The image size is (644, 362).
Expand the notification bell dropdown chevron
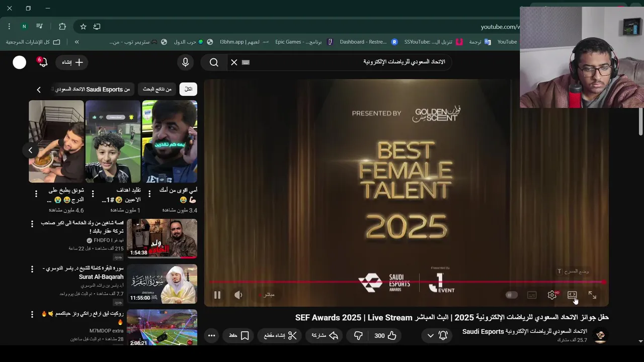[x=430, y=335]
